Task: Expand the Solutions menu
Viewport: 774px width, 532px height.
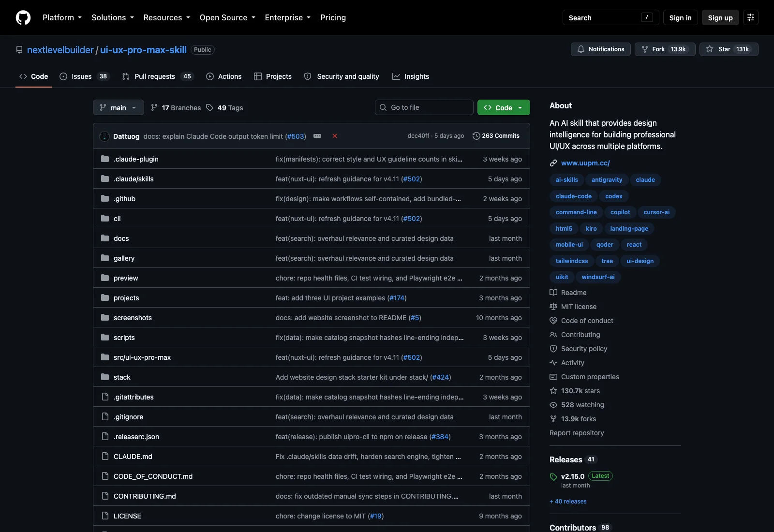Action: tap(113, 17)
